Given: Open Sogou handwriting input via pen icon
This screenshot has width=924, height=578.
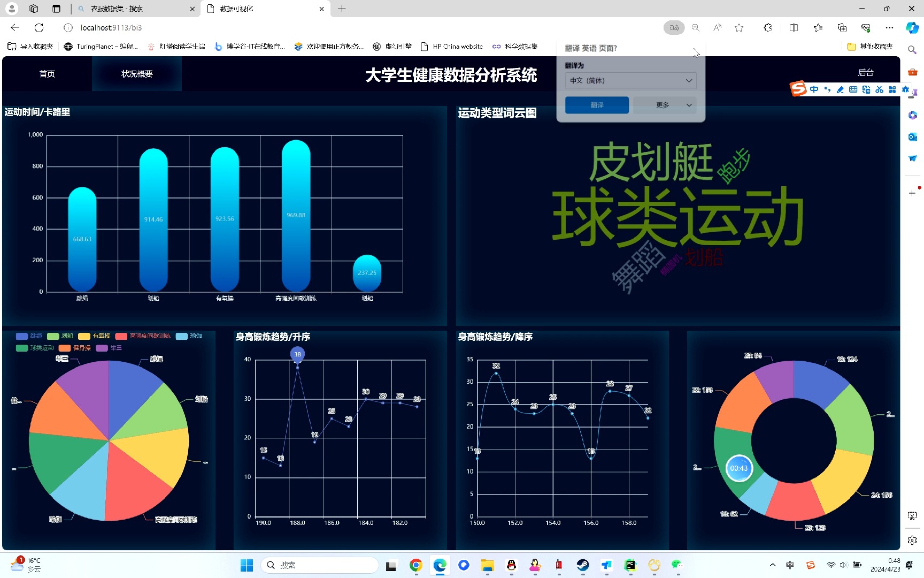Looking at the screenshot, I should tap(840, 89).
